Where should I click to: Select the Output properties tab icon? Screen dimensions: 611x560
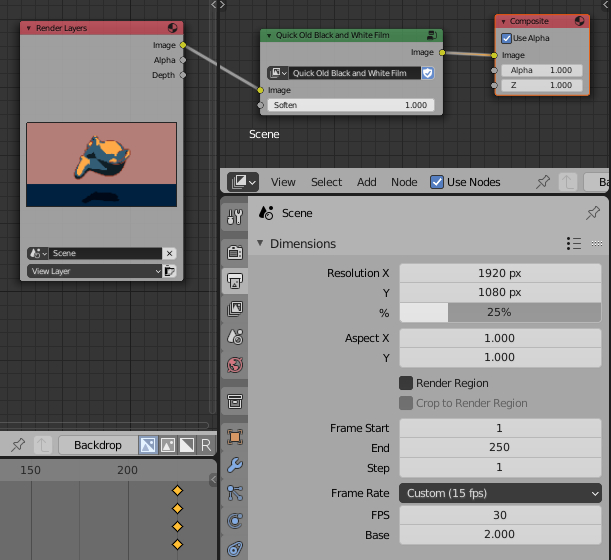pos(235,282)
